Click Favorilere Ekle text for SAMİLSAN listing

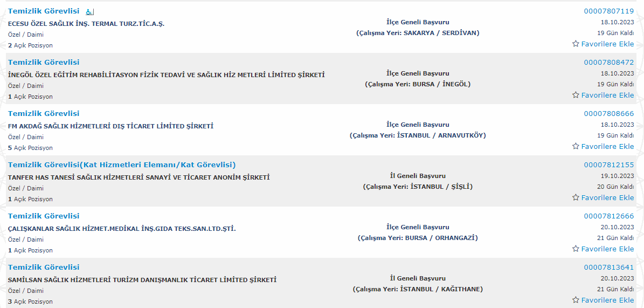[607, 300]
